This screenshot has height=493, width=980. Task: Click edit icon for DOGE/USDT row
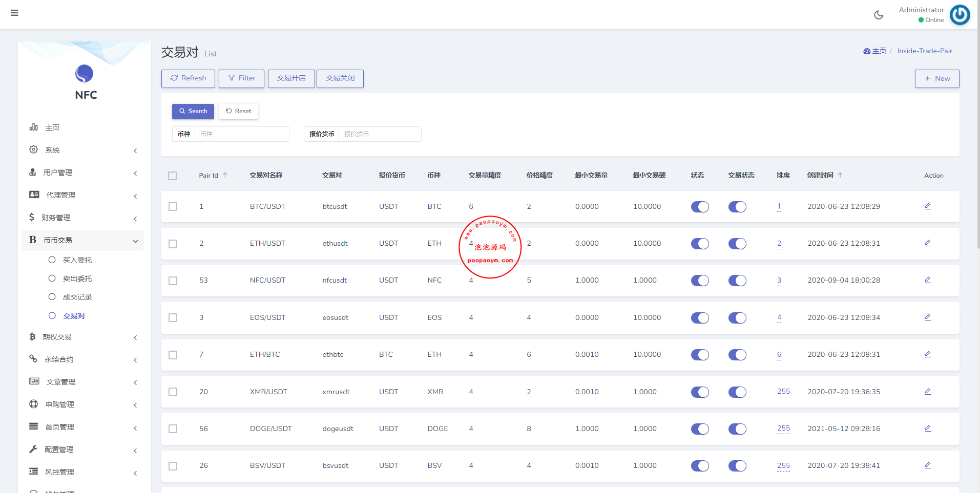click(927, 428)
